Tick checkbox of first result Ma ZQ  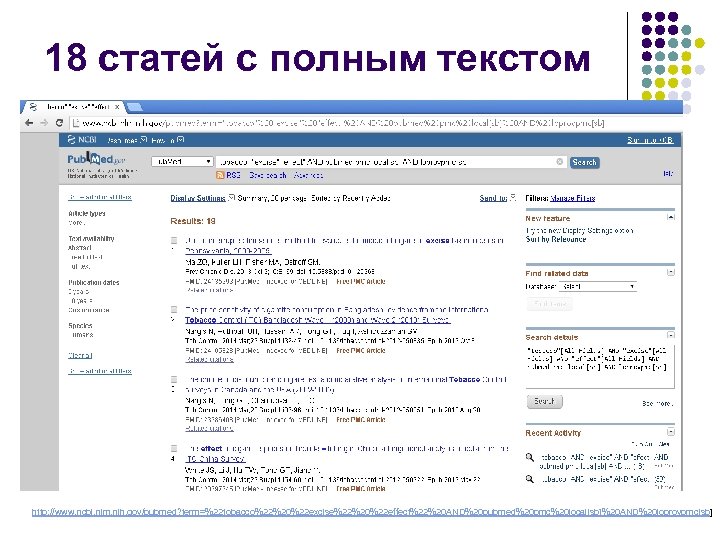pos(174,240)
